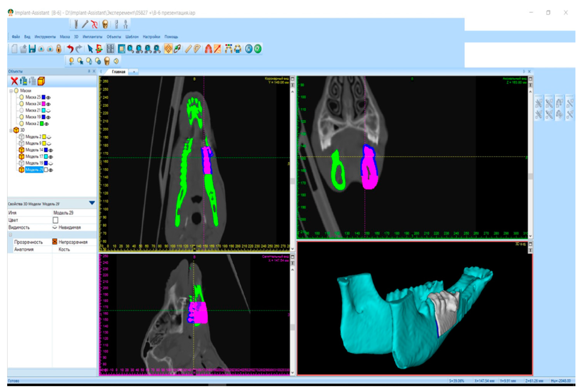Open the Шаблон menu
Image resolution: width=581 pixels, height=392 pixels.
132,37
